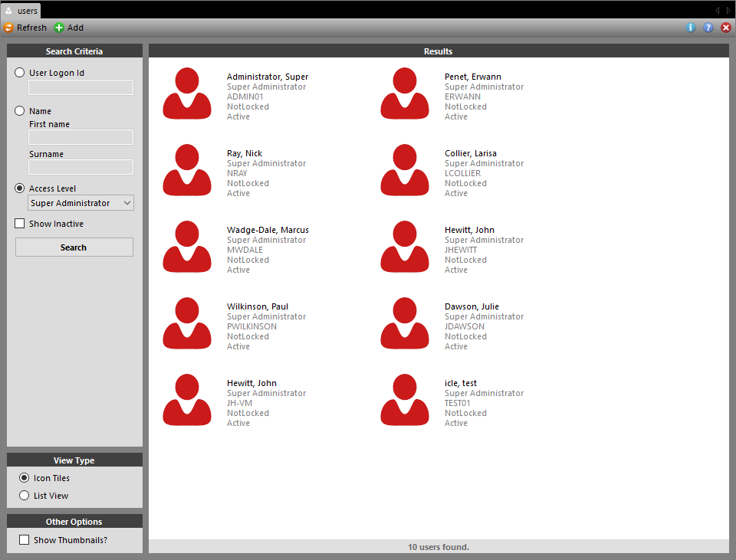Click into the First name field
This screenshot has height=560, width=736.
80,137
